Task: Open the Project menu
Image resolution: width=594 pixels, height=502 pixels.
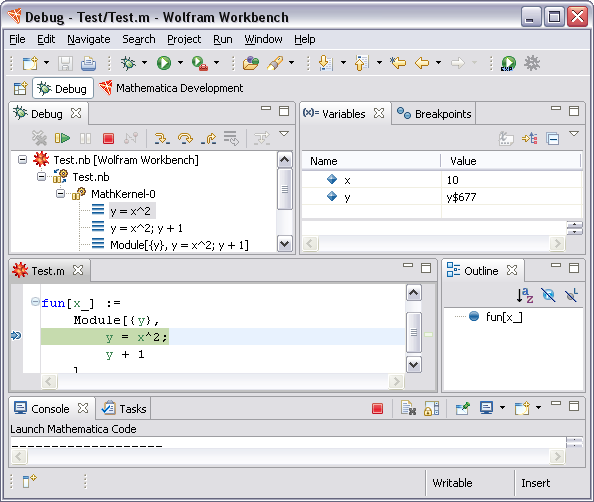Action: [184, 39]
